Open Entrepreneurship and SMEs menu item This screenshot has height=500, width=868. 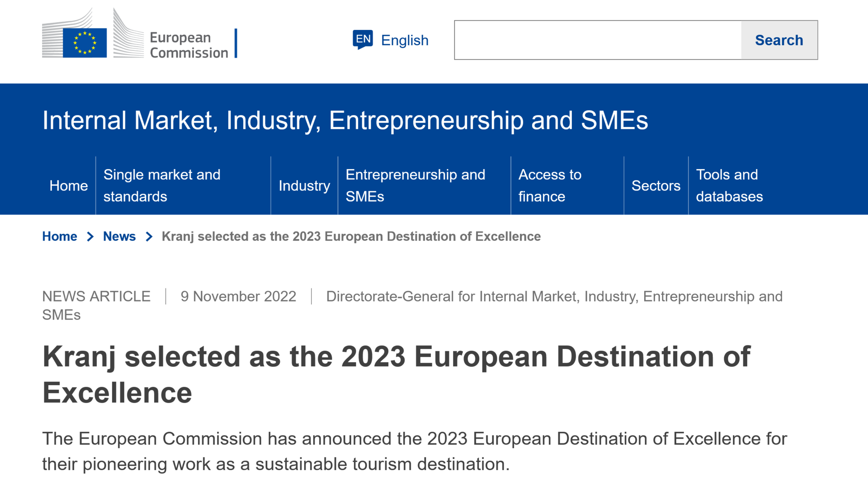(415, 185)
